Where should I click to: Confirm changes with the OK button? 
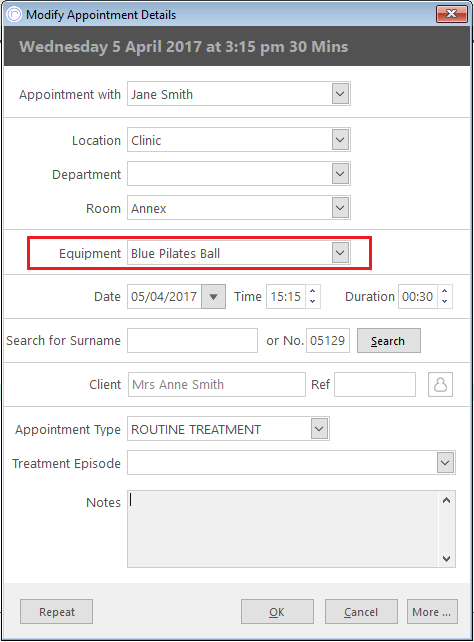point(277,612)
